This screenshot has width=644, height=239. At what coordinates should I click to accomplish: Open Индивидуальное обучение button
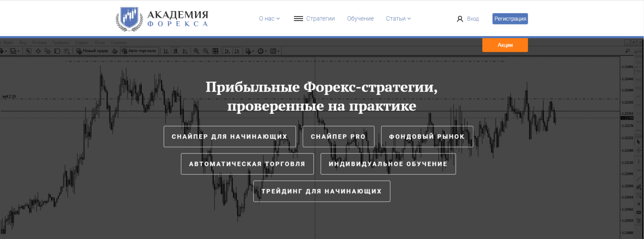[388, 164]
